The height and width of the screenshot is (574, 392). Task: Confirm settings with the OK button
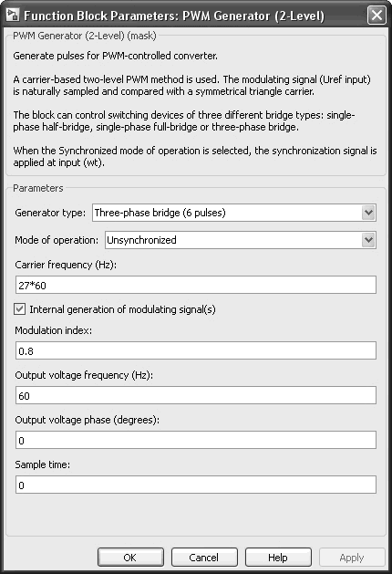[130, 558]
